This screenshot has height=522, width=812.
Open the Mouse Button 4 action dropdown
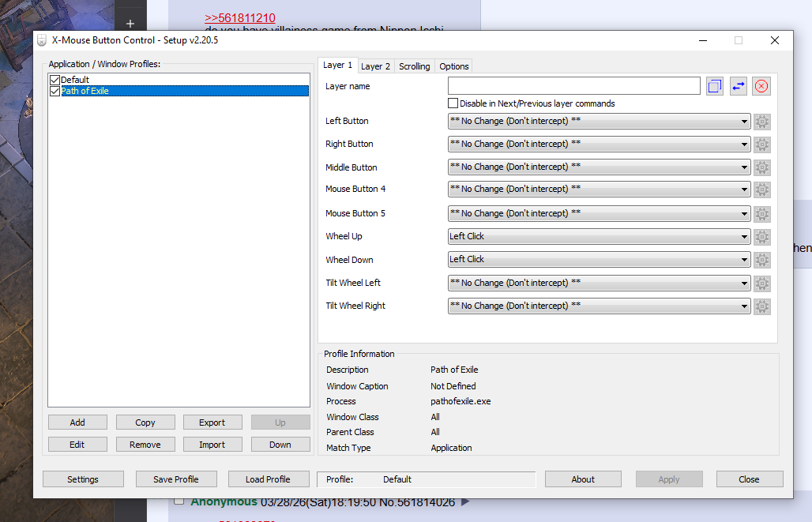point(600,189)
